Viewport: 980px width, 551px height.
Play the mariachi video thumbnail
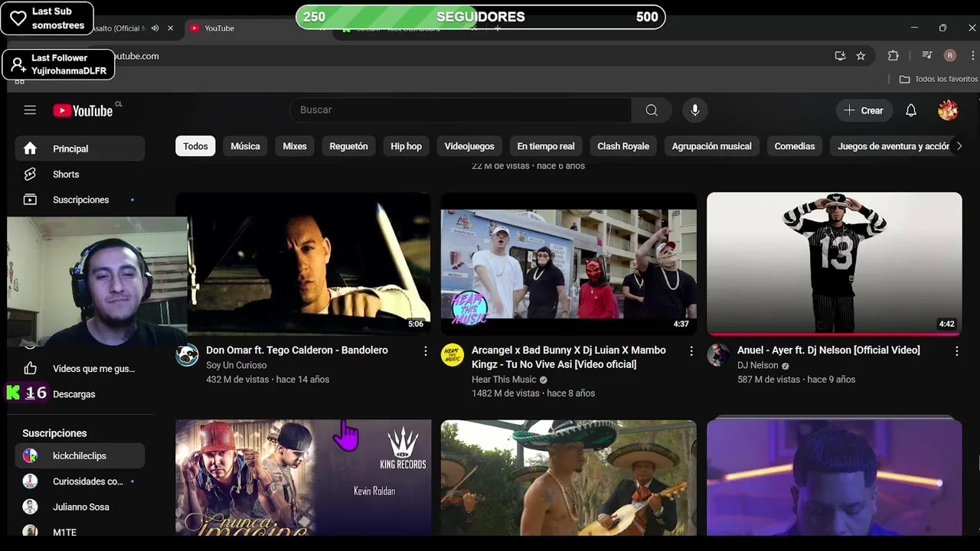coord(569,478)
